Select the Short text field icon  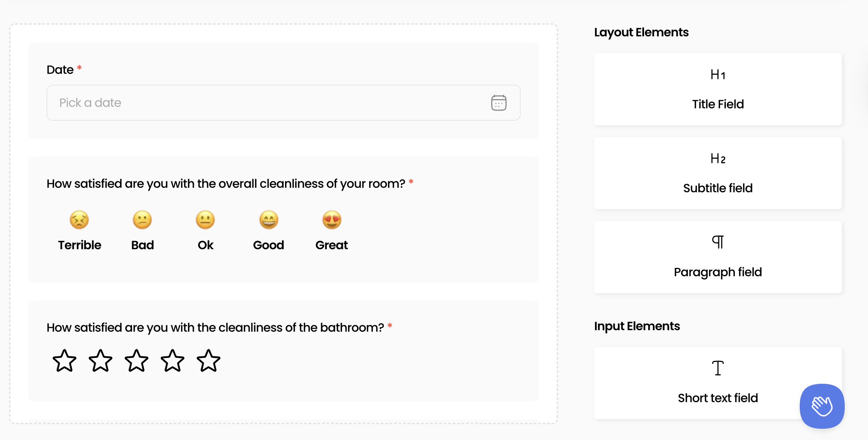[717, 368]
